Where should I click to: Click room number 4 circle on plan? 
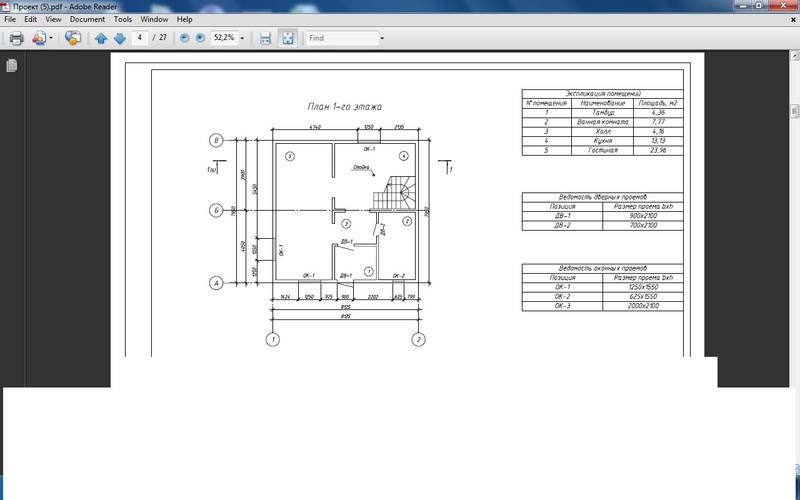click(x=404, y=156)
